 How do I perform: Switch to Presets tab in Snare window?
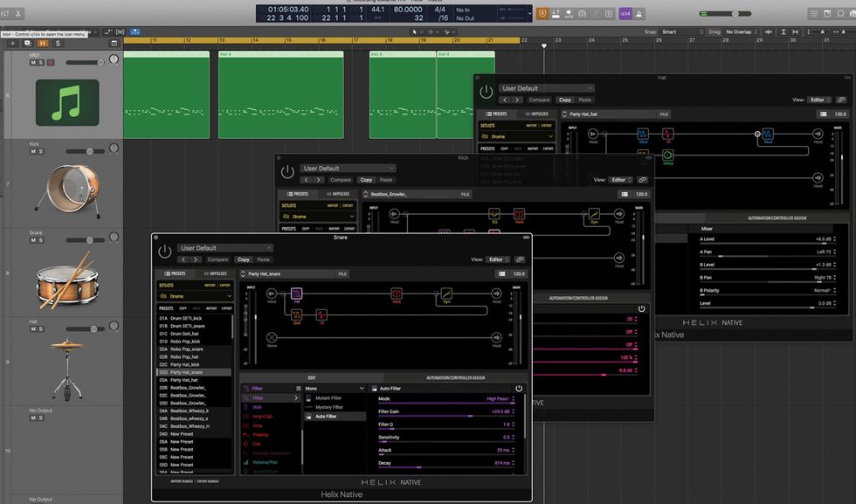(176, 273)
